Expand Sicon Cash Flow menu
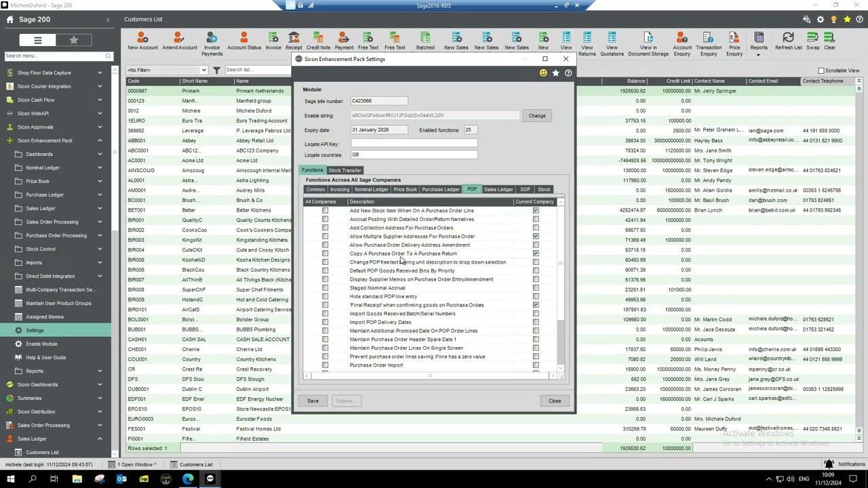This screenshot has height=488, width=868. [x=100, y=100]
